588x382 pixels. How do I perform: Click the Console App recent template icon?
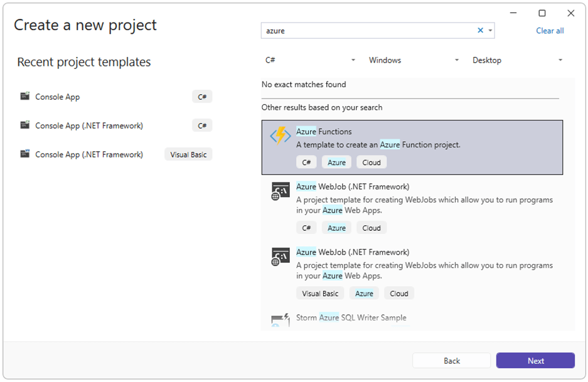(x=24, y=96)
